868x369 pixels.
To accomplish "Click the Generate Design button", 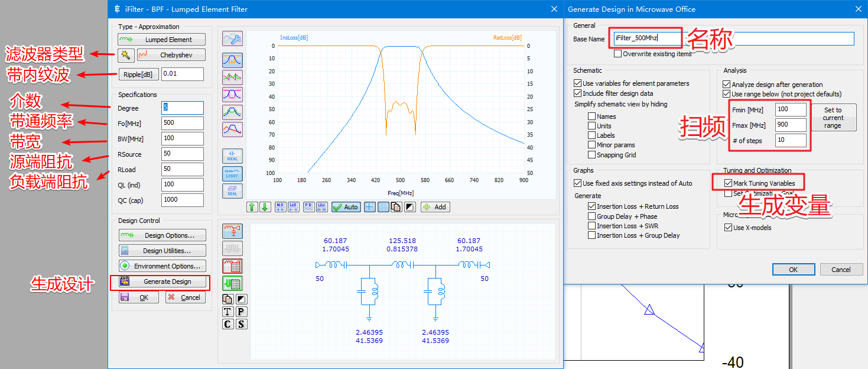I will (162, 282).
